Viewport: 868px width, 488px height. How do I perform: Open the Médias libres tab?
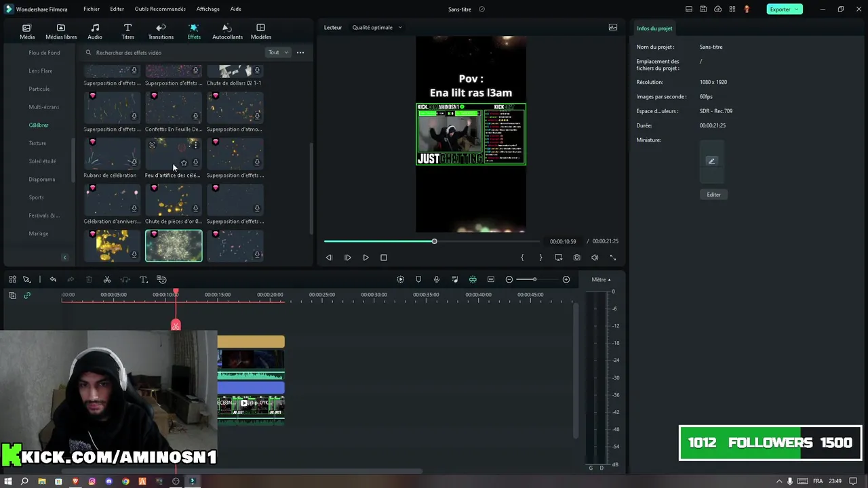point(61,32)
